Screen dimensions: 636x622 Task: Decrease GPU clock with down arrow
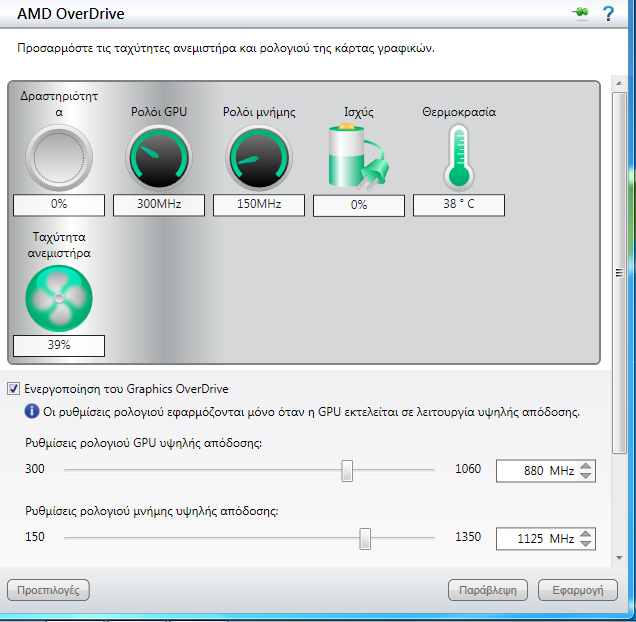(x=585, y=476)
